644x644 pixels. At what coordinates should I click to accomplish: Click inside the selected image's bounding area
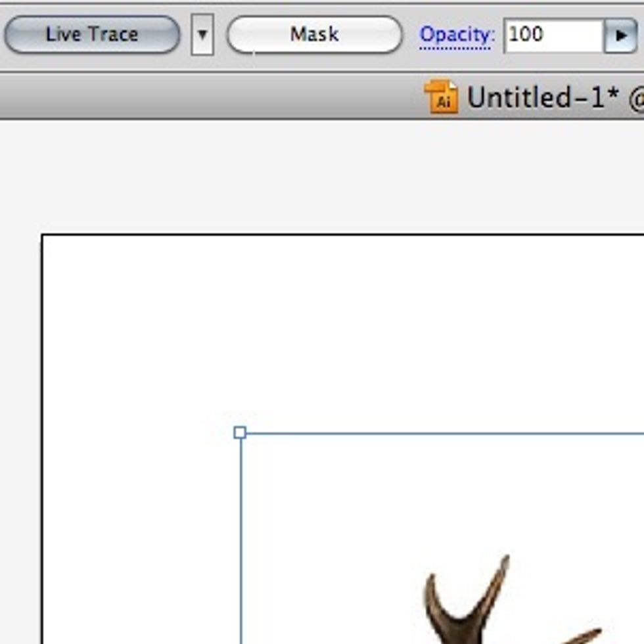pos(394,526)
